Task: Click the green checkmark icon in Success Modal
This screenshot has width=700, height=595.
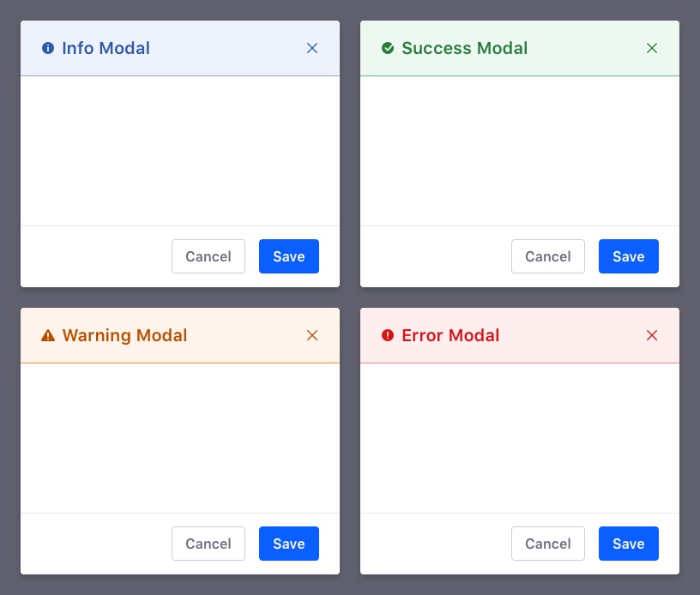Action: coord(388,48)
